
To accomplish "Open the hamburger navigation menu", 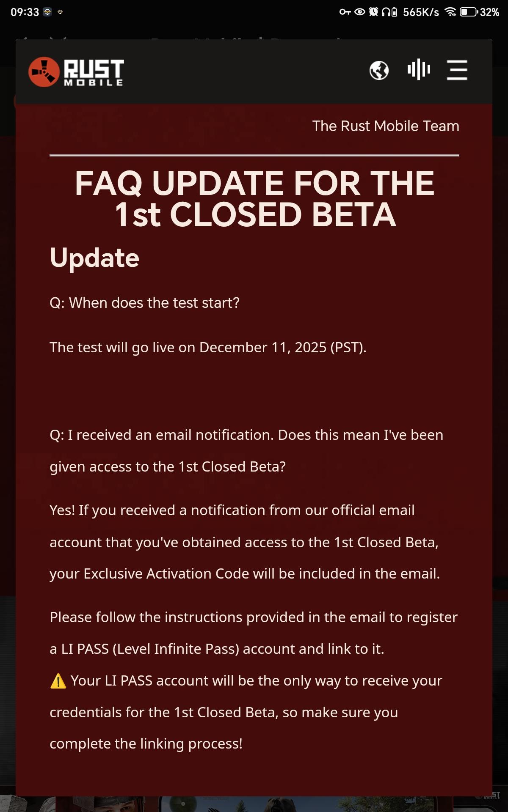I will pyautogui.click(x=457, y=70).
